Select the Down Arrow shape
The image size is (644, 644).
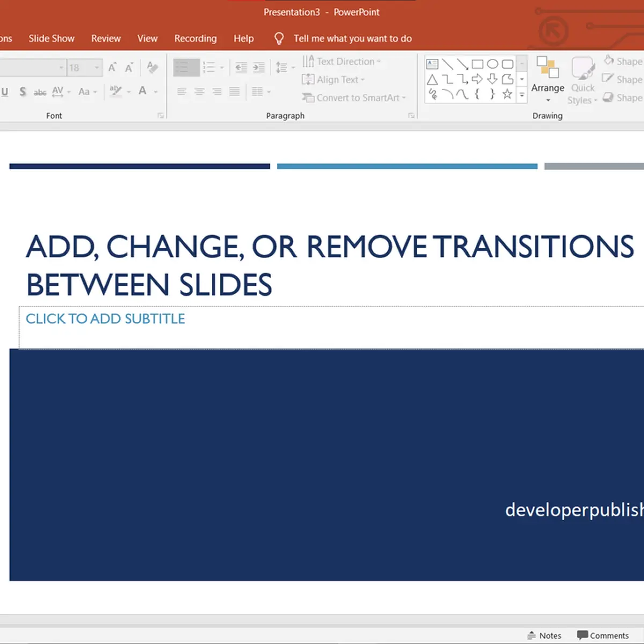click(492, 79)
